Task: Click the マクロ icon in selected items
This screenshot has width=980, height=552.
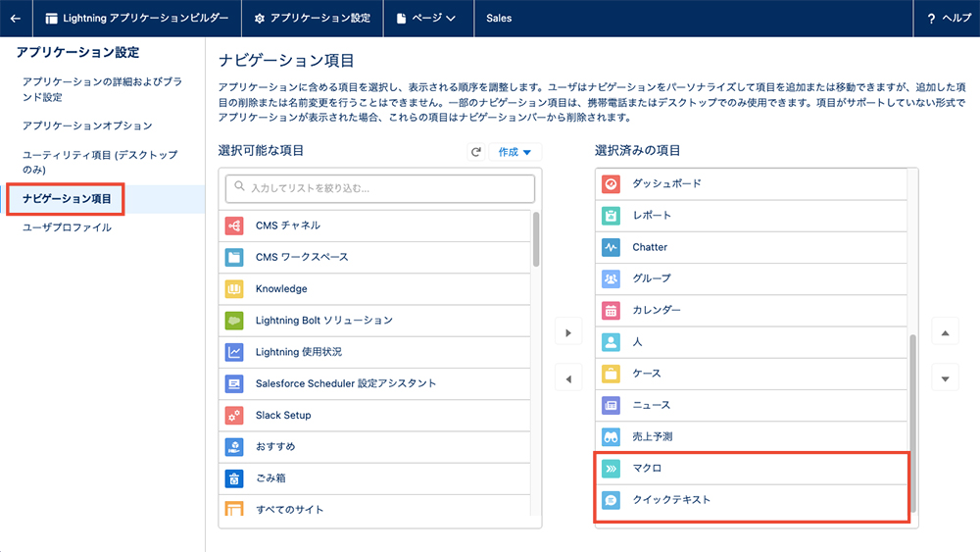Action: point(611,469)
